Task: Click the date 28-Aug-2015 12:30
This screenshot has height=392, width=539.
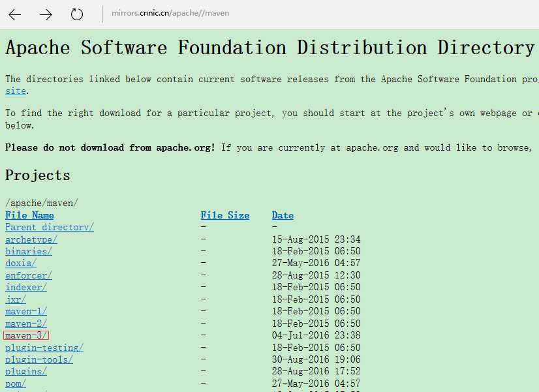Action: coord(316,275)
